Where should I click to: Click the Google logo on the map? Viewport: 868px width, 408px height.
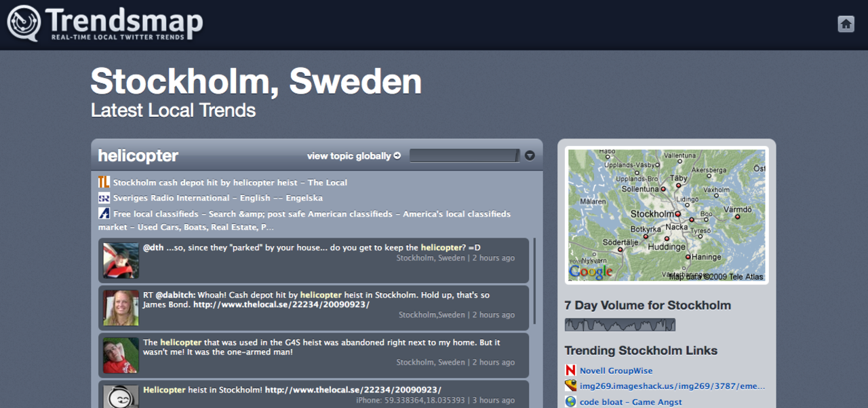pos(591,272)
